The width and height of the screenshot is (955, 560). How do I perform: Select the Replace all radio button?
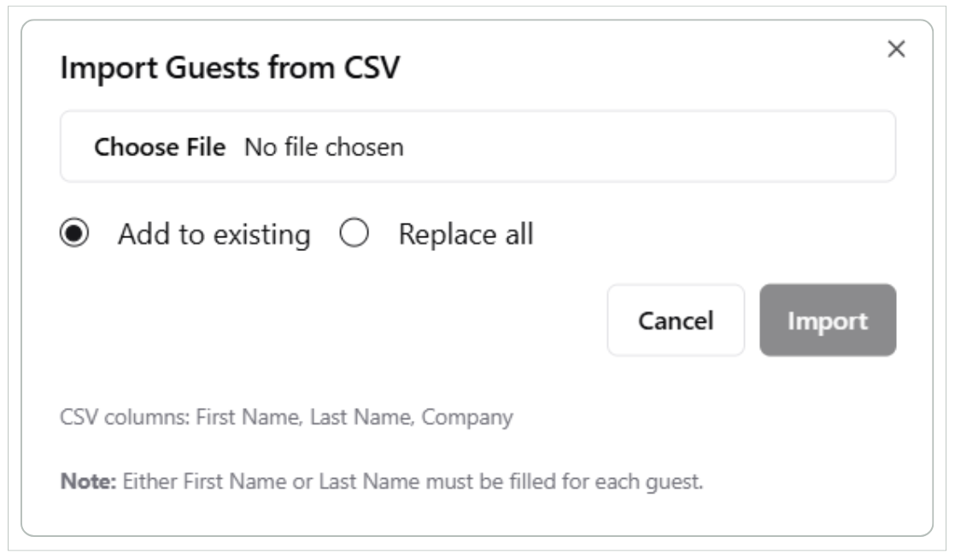click(x=354, y=234)
